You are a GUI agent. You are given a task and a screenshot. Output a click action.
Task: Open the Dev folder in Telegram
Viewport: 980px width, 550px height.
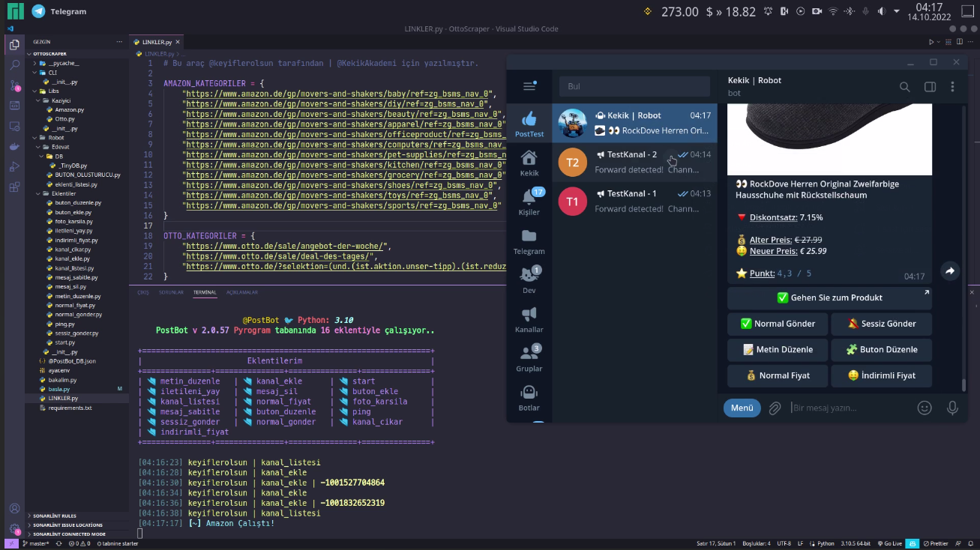coord(529,279)
